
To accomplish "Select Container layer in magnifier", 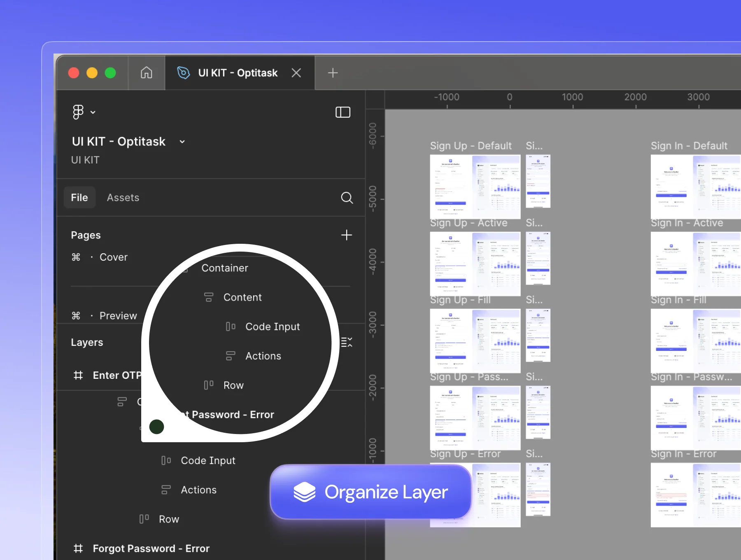I will 225,268.
